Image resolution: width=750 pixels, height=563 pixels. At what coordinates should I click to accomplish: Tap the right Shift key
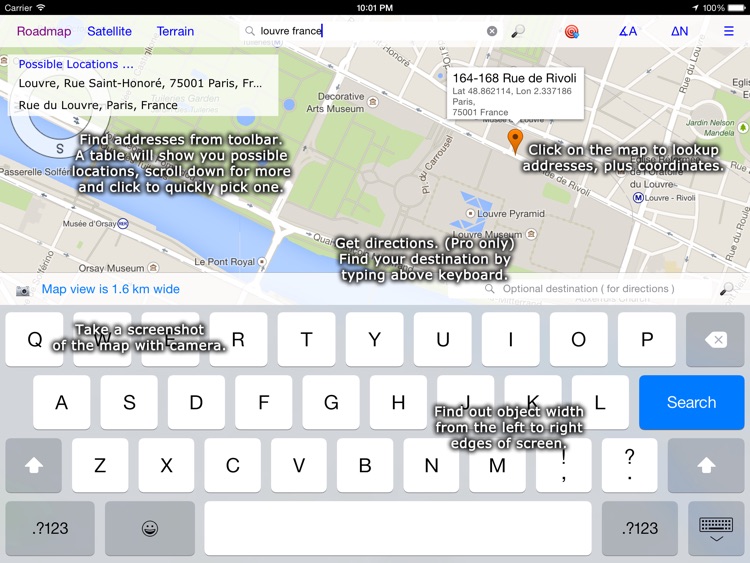(706, 465)
